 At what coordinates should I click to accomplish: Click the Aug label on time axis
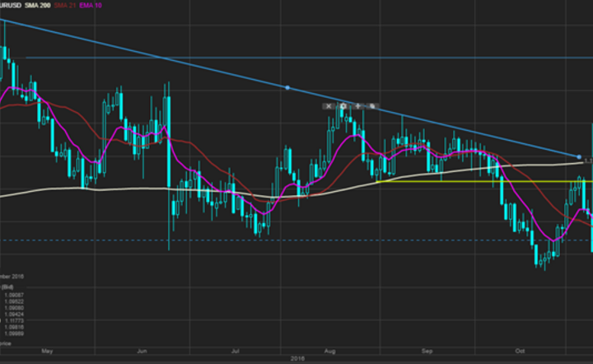(329, 351)
